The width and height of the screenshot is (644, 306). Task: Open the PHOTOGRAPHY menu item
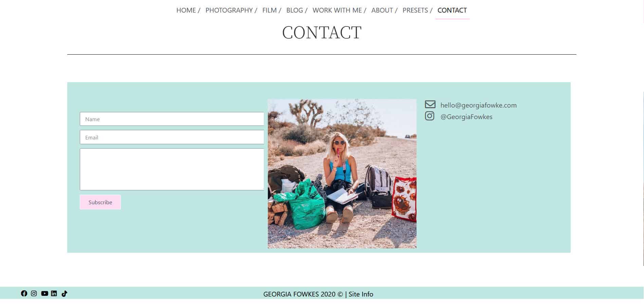(x=229, y=10)
